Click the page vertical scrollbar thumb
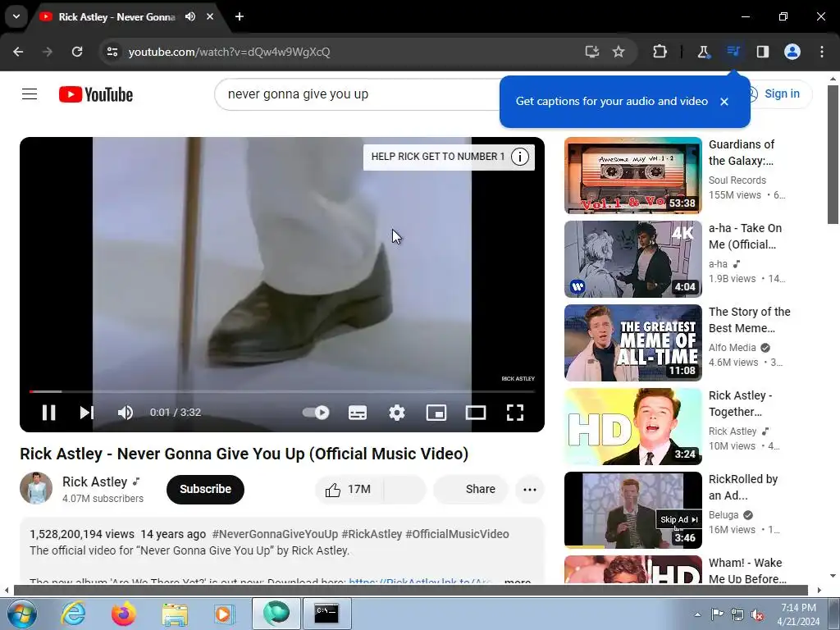840x630 pixels. 833,154
